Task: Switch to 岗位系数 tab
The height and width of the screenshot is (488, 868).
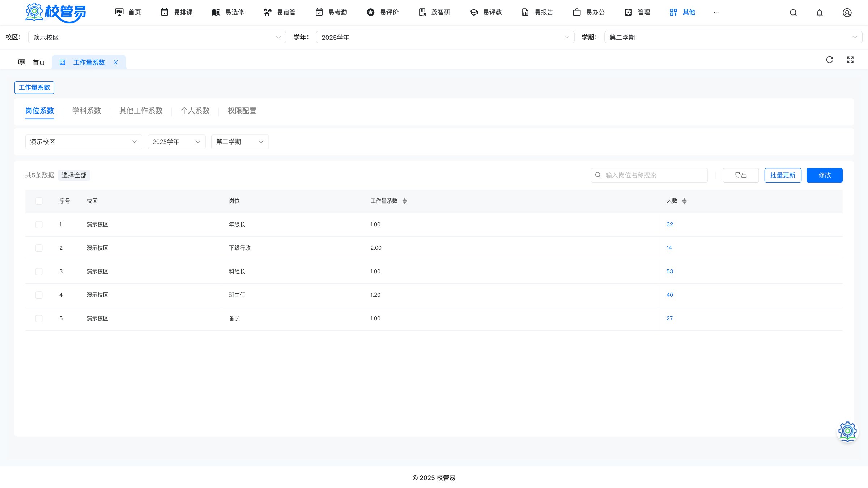Action: coord(40,111)
